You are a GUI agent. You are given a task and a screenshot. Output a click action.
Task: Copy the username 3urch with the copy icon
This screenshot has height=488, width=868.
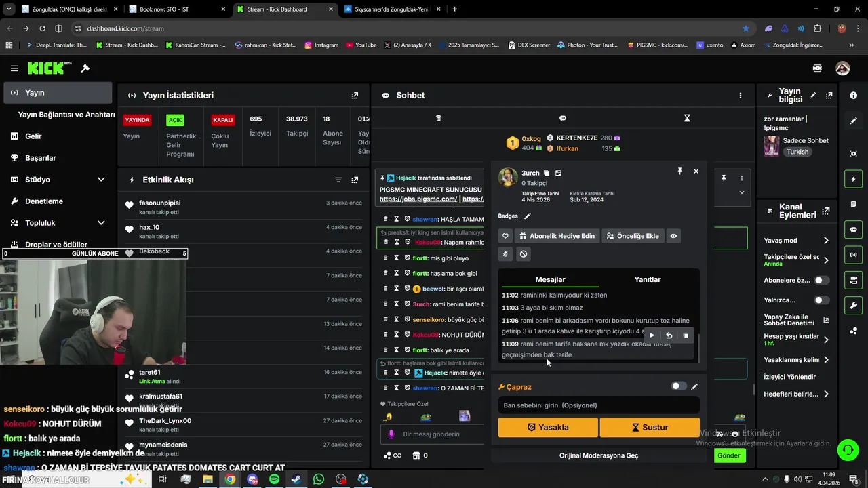[547, 174]
